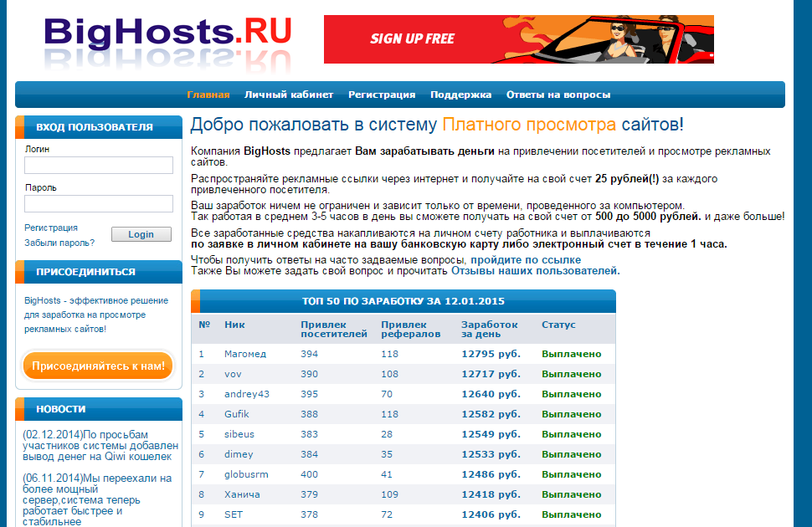
Task: Open the Главная menu item
Action: (208, 95)
